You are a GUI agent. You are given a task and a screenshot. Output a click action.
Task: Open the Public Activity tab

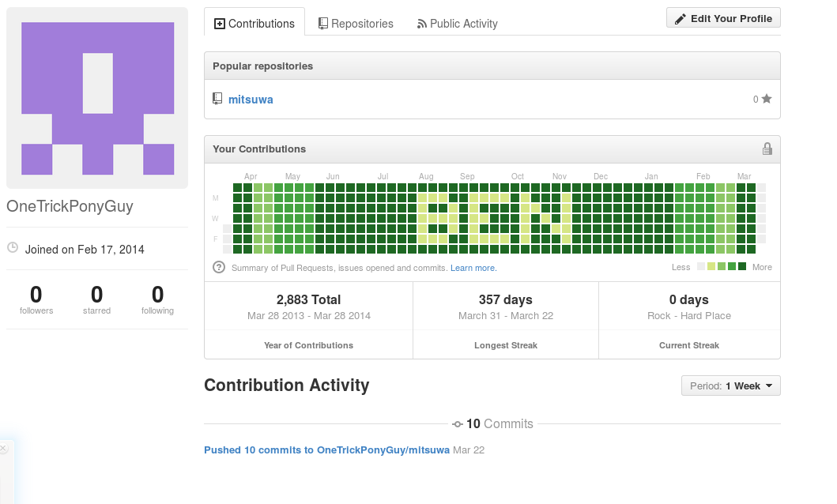(x=457, y=24)
